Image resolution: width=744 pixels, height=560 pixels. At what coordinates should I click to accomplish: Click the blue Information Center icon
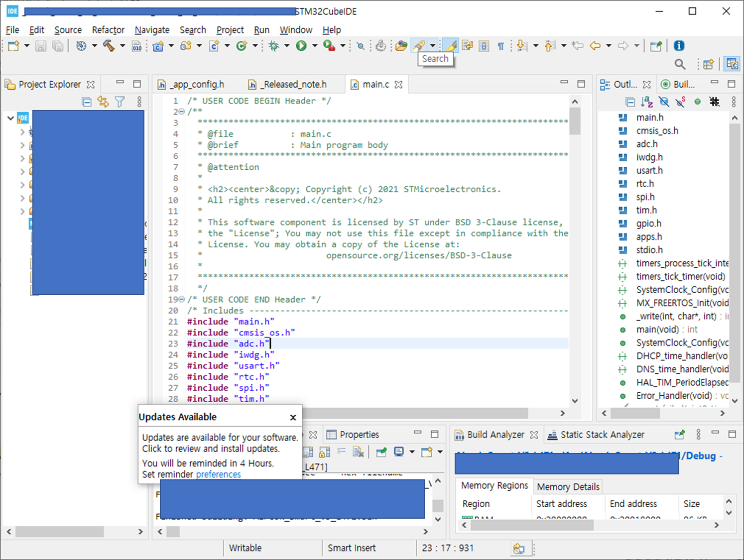pyautogui.click(x=679, y=46)
